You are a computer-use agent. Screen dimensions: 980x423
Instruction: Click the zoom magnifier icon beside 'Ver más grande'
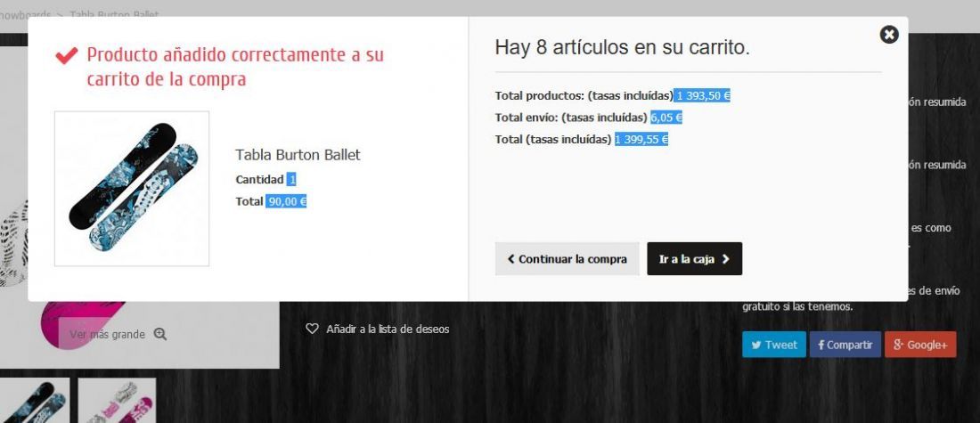pos(160,334)
